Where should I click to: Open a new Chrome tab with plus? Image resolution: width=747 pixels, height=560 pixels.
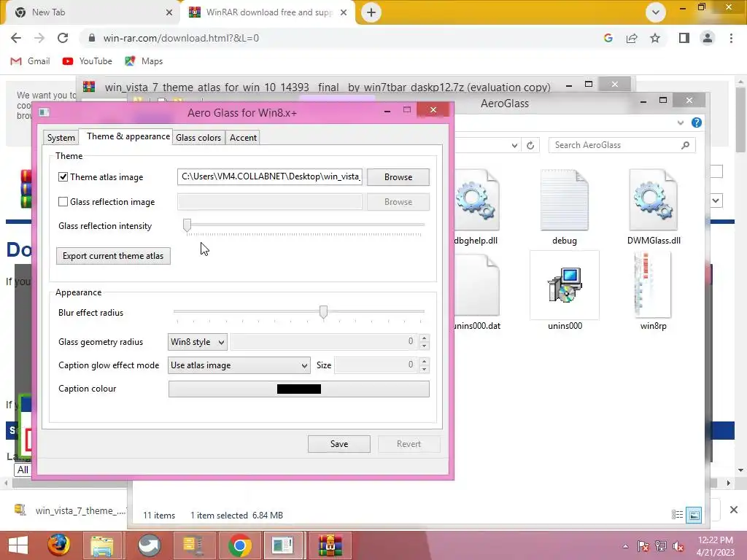[371, 12]
